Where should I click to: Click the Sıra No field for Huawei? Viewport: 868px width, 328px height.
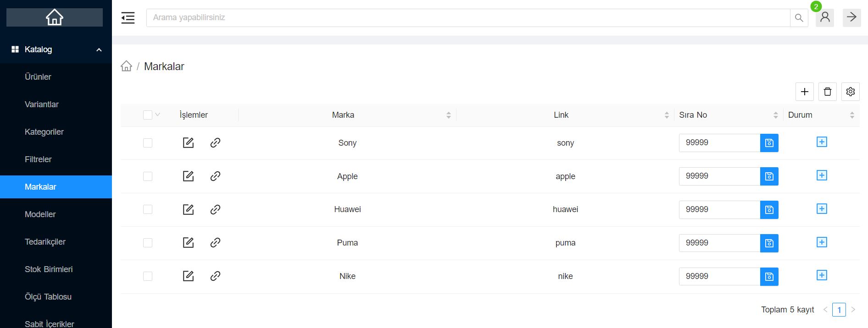coord(719,210)
